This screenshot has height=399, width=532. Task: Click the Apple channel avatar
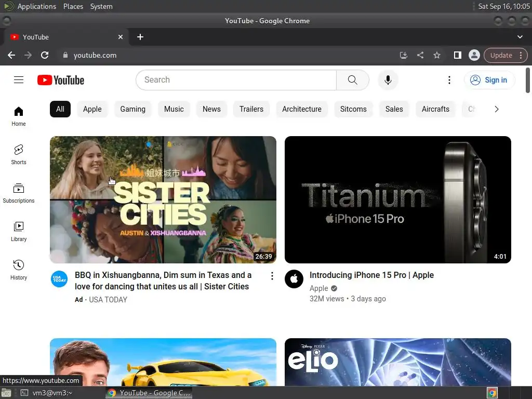click(x=294, y=279)
